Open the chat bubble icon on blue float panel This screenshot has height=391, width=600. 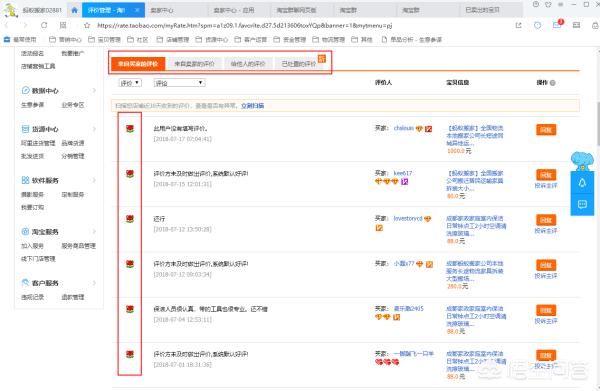click(582, 204)
